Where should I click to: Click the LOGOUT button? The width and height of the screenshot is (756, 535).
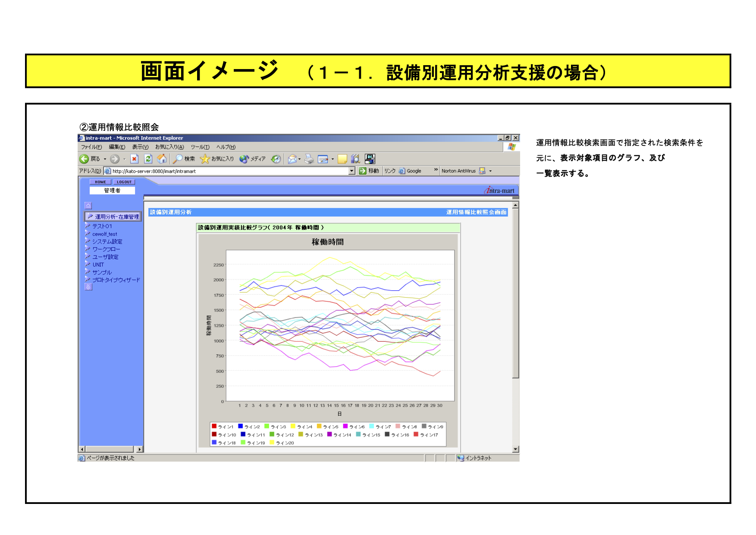point(124,182)
